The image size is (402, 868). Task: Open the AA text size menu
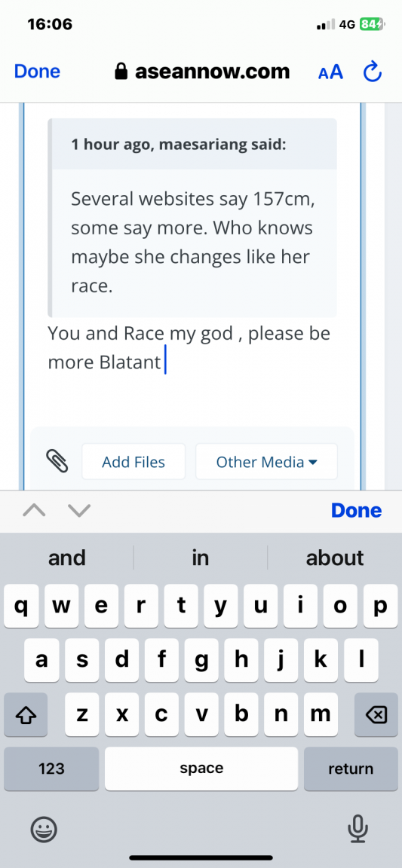330,72
